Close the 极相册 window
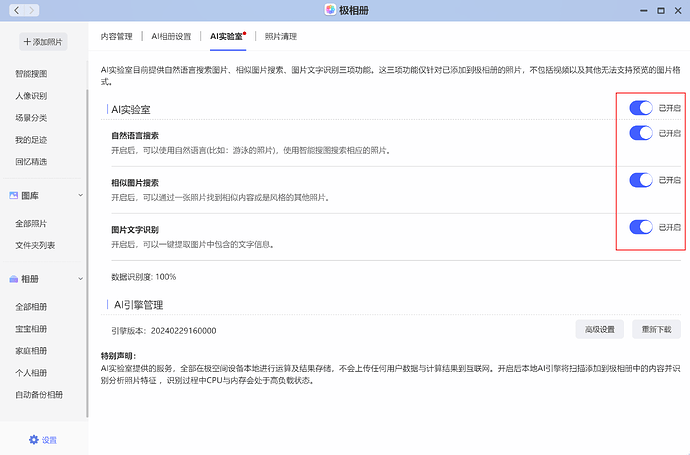The height and width of the screenshot is (455, 690). [x=678, y=11]
